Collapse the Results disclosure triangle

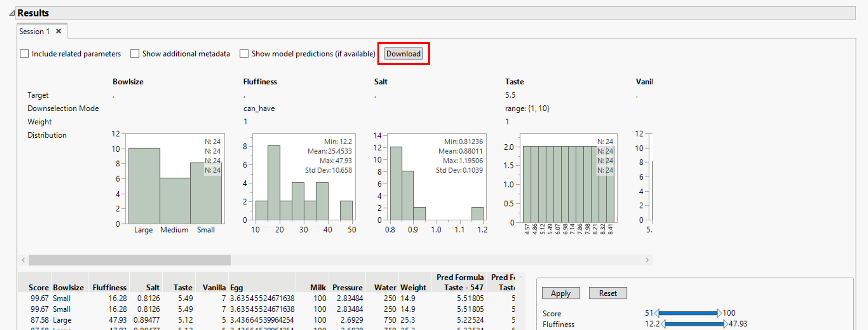coord(12,13)
